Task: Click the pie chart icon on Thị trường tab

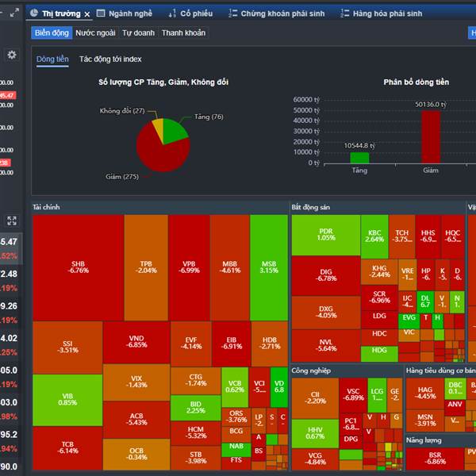Action: click(x=34, y=13)
